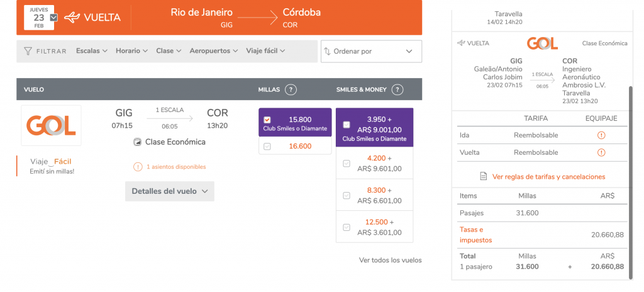This screenshot has height=292, width=644.
Task: Click the TARIFA column header
Action: (x=536, y=118)
